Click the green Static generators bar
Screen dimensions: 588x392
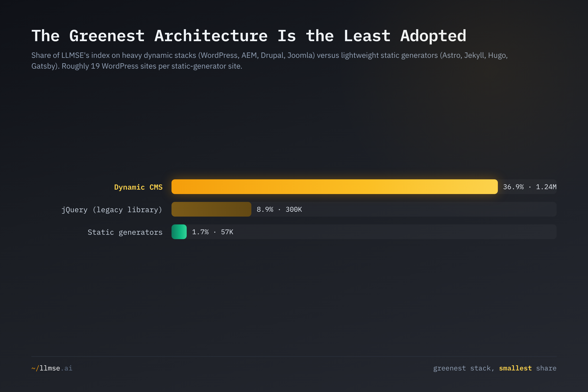[x=179, y=232]
